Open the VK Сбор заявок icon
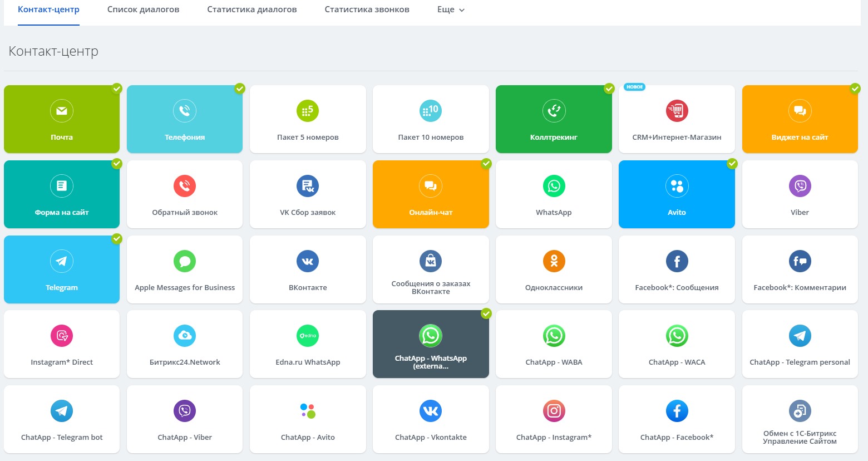The width and height of the screenshot is (868, 461). coord(308,186)
